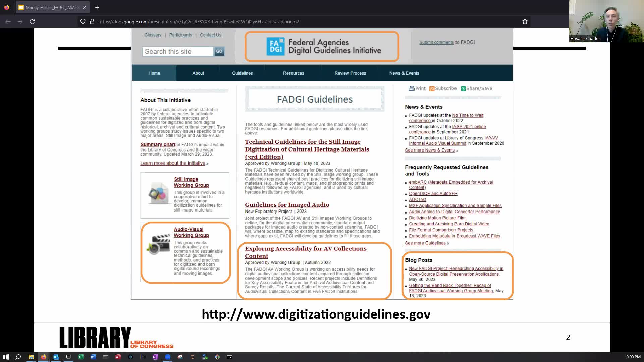Open the New FADGI Project blog post
Screen dimensions: 644x362
coord(456,271)
